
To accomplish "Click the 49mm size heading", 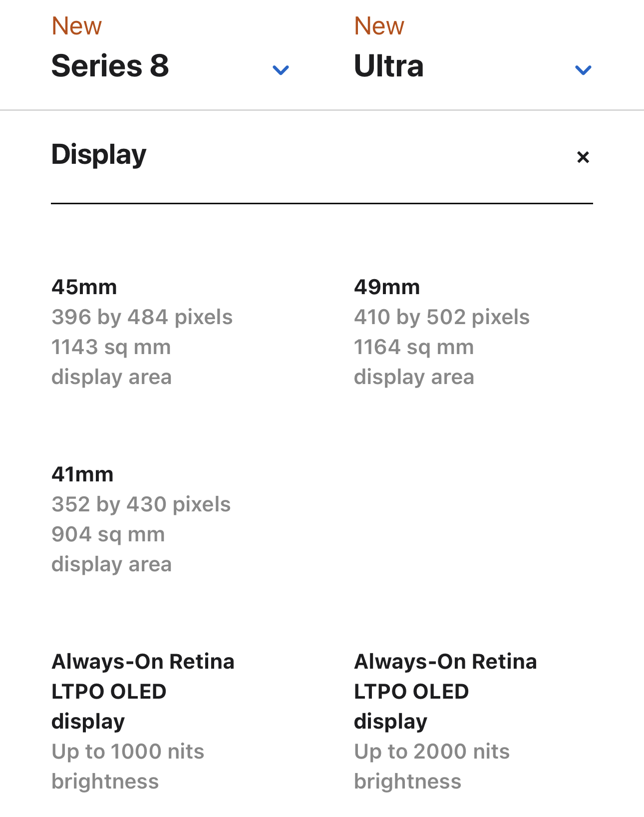I will pos(387,287).
